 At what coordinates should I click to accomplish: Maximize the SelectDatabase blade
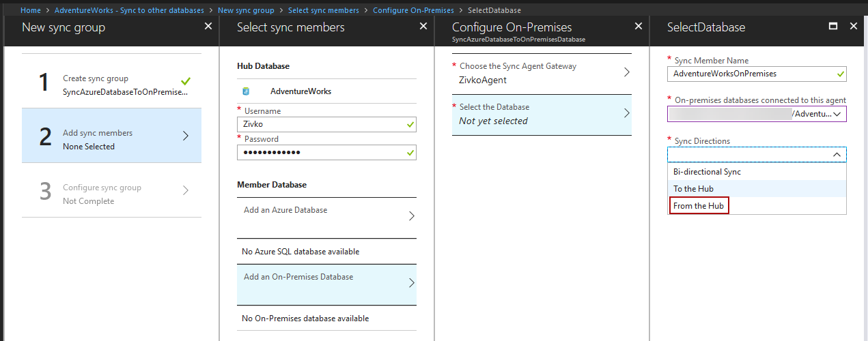tap(832, 27)
